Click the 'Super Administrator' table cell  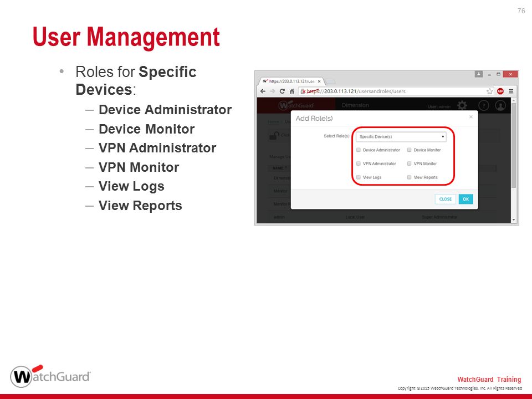(439, 217)
